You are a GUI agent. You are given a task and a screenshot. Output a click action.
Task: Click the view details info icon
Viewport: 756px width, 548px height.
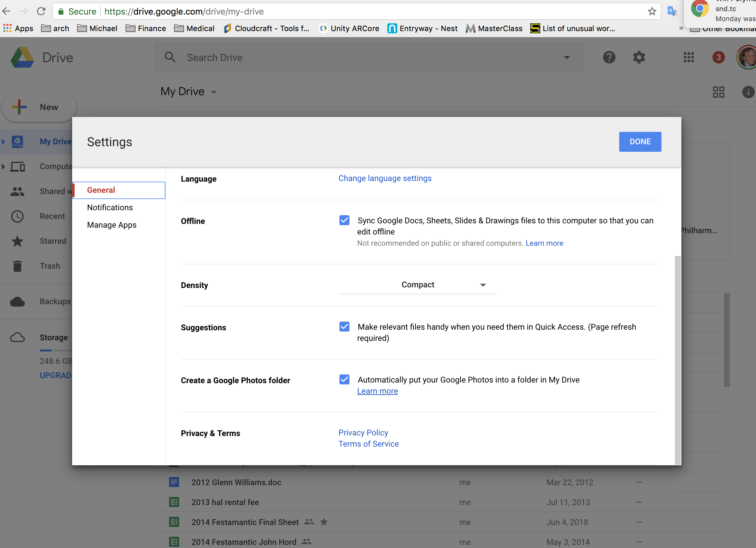tap(748, 92)
